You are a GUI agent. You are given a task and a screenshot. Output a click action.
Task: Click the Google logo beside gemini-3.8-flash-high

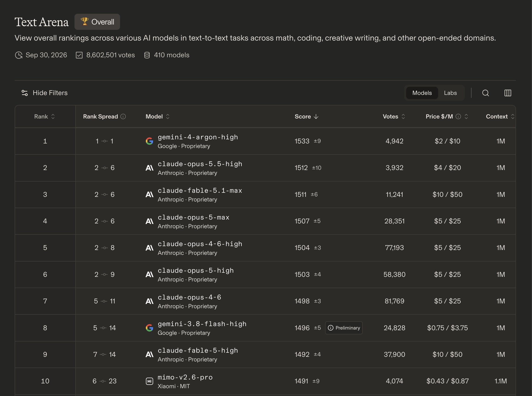click(149, 328)
